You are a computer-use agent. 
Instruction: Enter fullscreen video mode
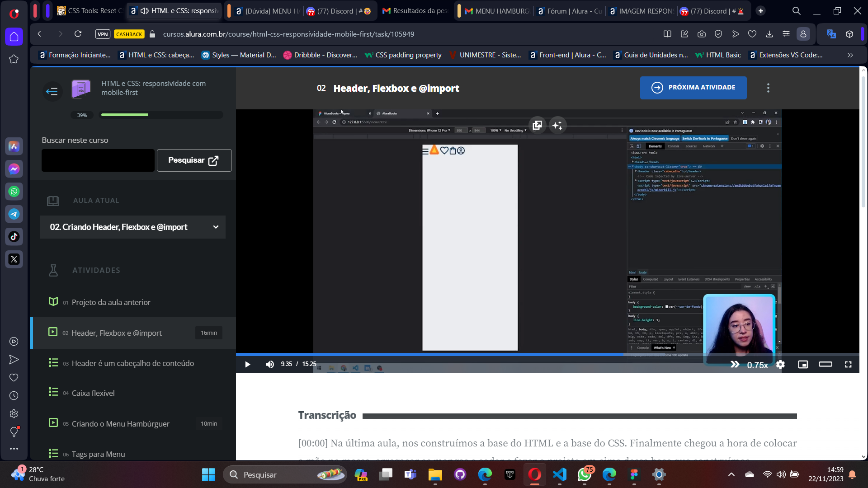[x=848, y=364]
